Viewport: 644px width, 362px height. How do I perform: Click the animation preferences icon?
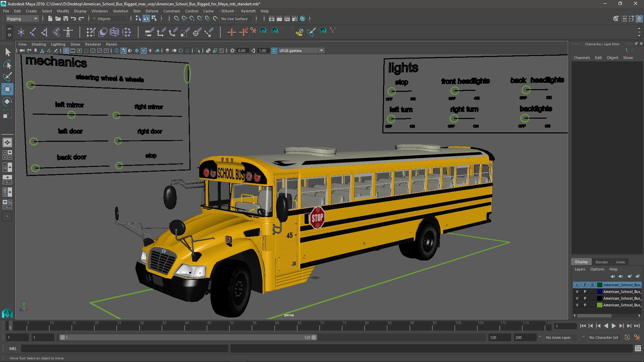click(637, 338)
